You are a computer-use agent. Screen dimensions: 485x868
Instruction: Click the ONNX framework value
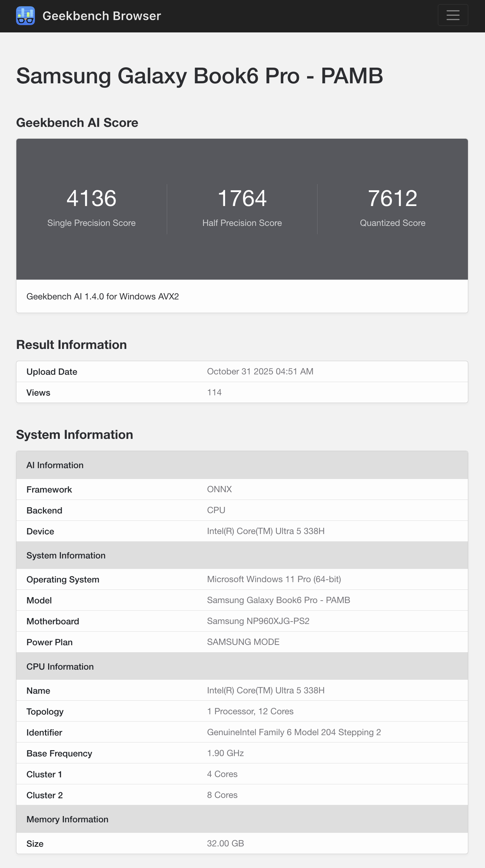[219, 489]
